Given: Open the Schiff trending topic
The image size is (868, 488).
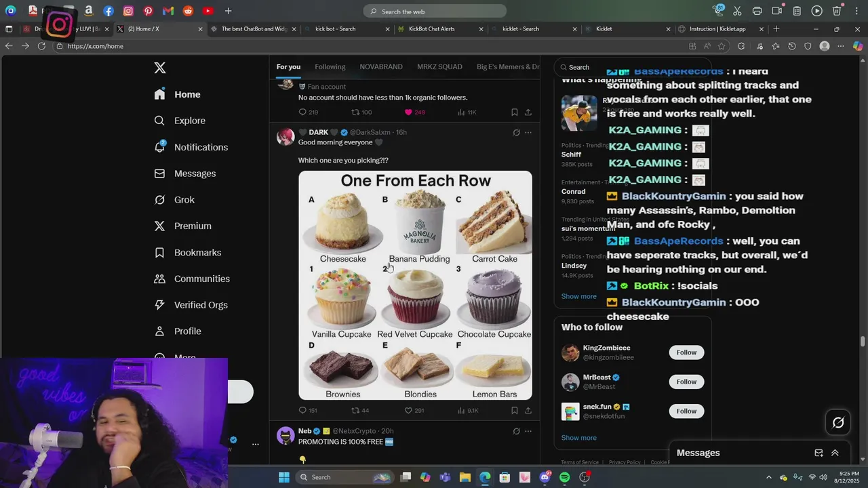Looking at the screenshot, I should (x=572, y=155).
